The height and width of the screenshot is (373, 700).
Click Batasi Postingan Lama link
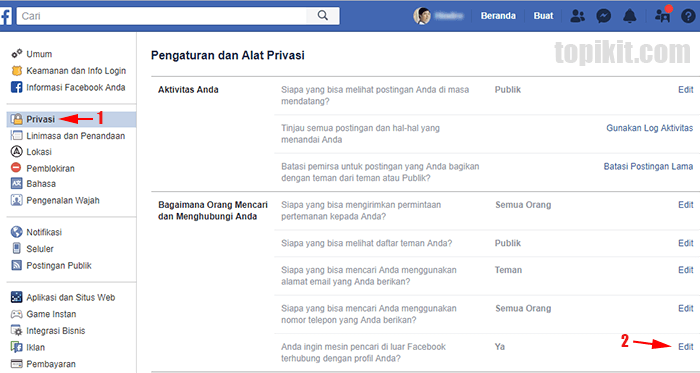[648, 166]
